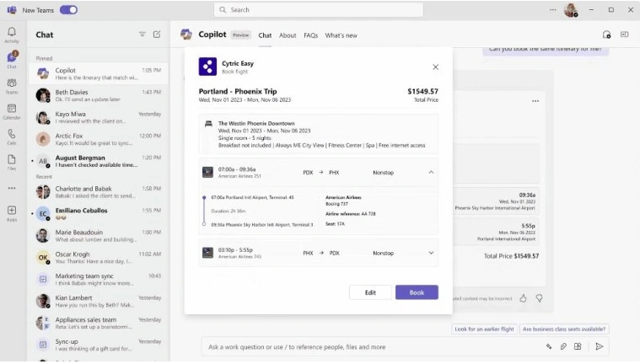Image resolution: width=640 pixels, height=364 pixels.
Task: Open the Files icon in left rail
Action: pos(12,159)
